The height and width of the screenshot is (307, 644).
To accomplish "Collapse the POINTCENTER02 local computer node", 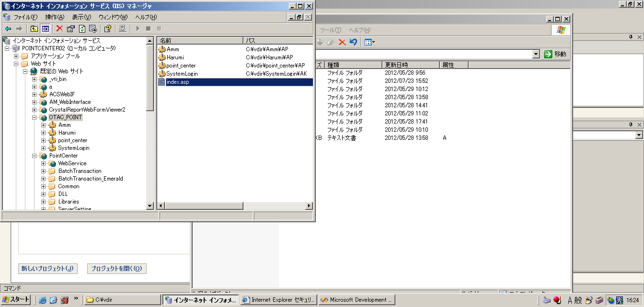I will click(7, 48).
